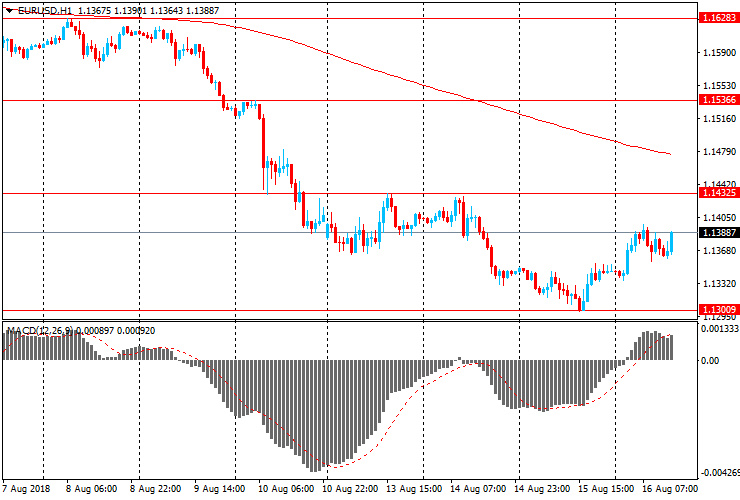Select the red 1.15366 price level label
Image resolution: width=740 pixels, height=500 pixels.
click(719, 100)
